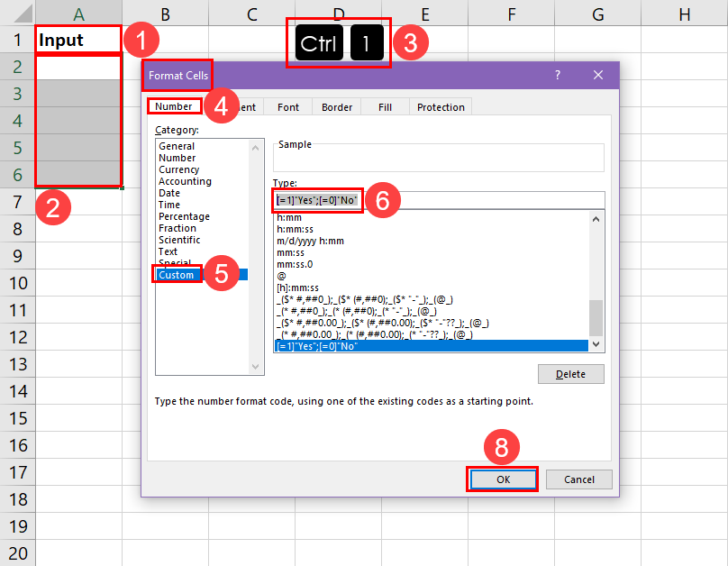Screen dimensions: 728x566
Task: Click the Delete button
Action: [571, 374]
